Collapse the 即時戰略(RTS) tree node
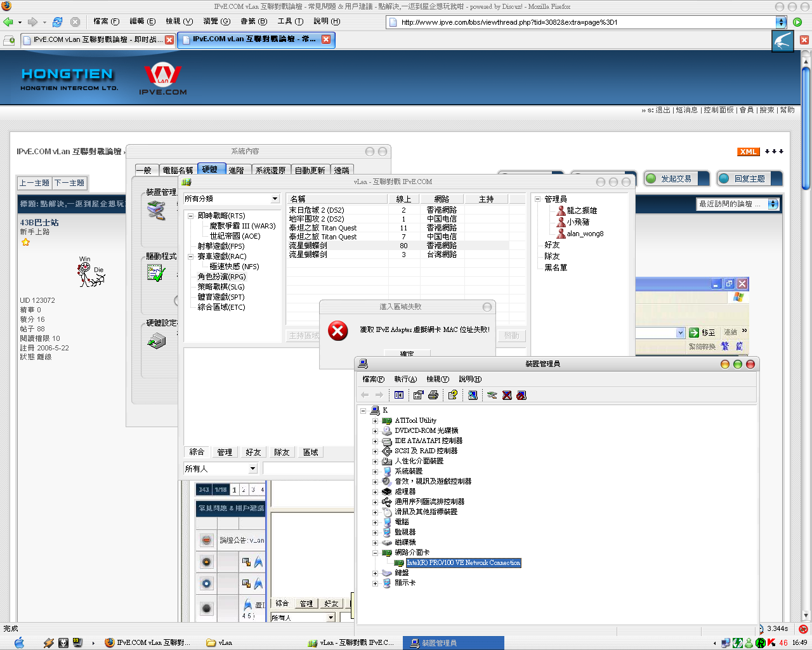The height and width of the screenshot is (650, 812). click(191, 216)
